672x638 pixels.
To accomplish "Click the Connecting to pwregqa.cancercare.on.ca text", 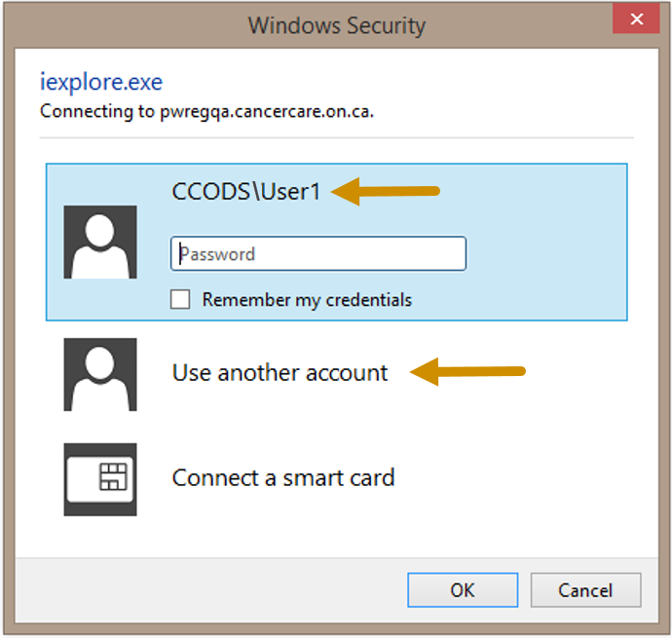I will 207,111.
